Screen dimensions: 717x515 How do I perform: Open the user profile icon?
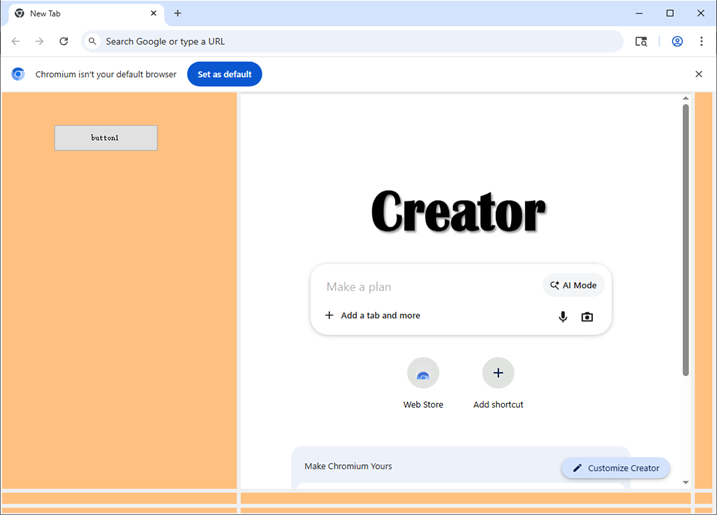pyautogui.click(x=677, y=42)
